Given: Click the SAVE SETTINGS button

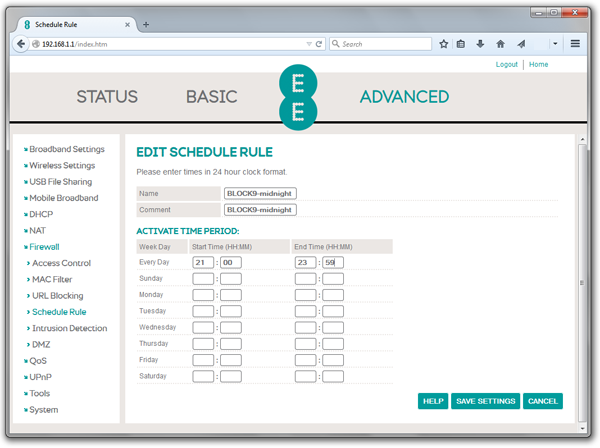Looking at the screenshot, I should (486, 401).
